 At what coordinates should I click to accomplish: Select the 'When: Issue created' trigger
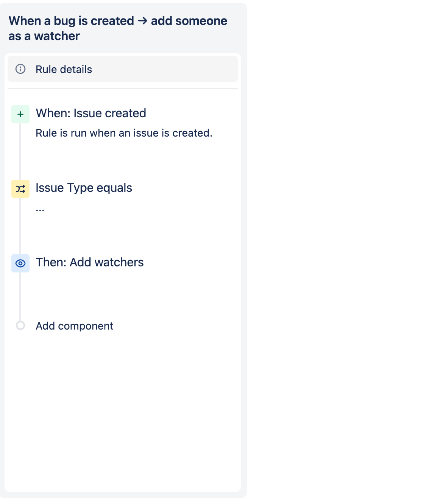coord(91,113)
